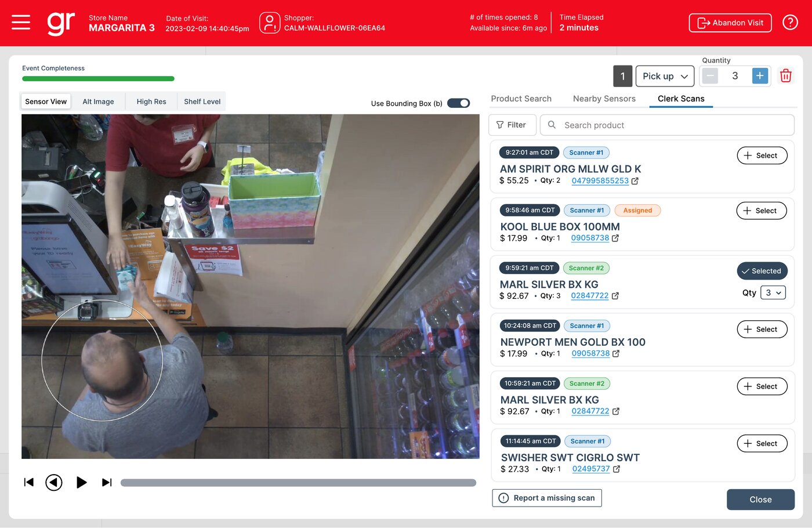Open the Product Search tab

(x=521, y=99)
